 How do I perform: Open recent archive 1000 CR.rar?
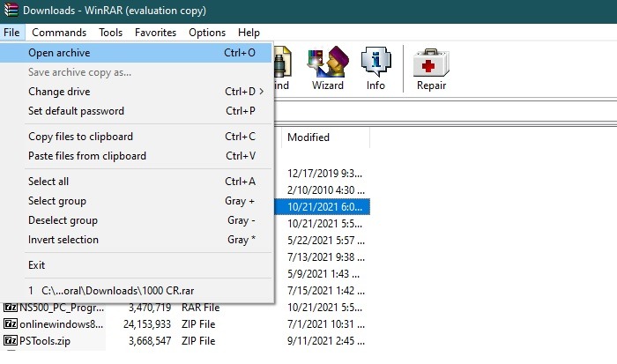coord(136,291)
